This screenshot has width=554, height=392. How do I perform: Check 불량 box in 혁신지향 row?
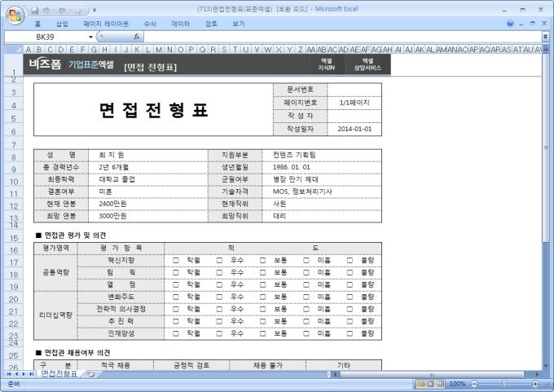click(x=350, y=261)
